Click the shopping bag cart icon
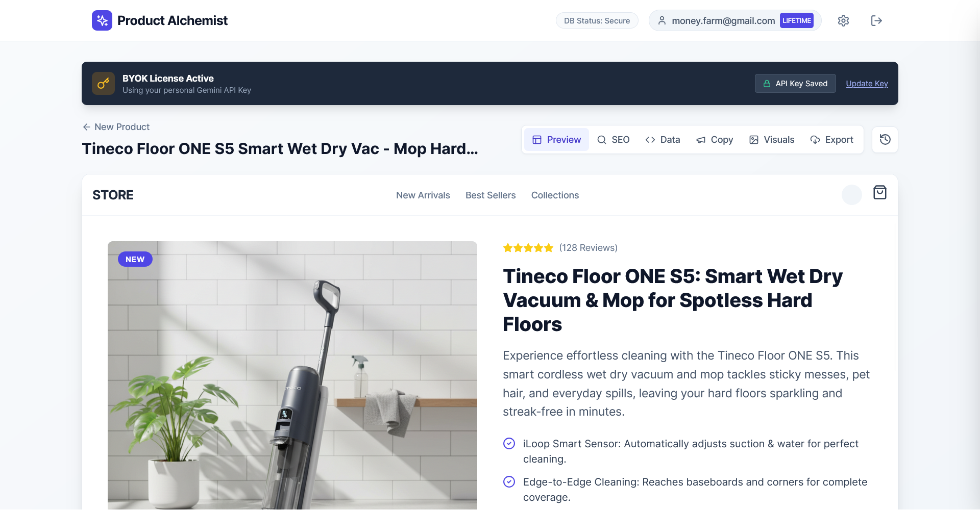 coord(880,193)
